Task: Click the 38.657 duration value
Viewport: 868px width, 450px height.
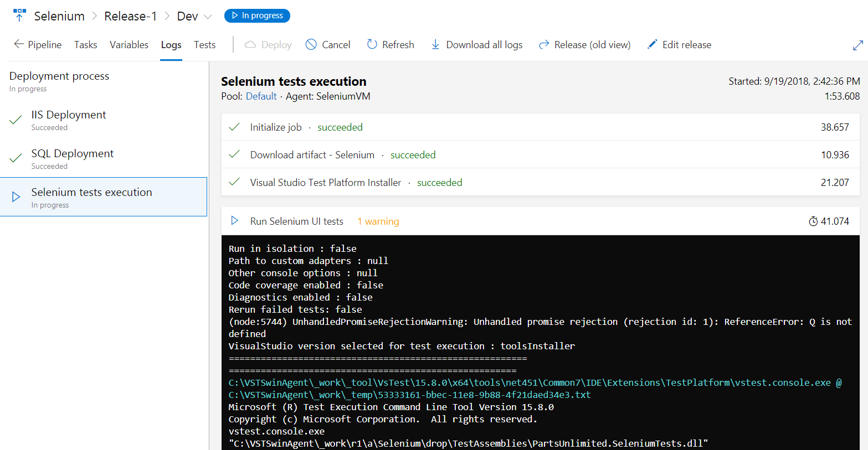Action: [x=835, y=127]
